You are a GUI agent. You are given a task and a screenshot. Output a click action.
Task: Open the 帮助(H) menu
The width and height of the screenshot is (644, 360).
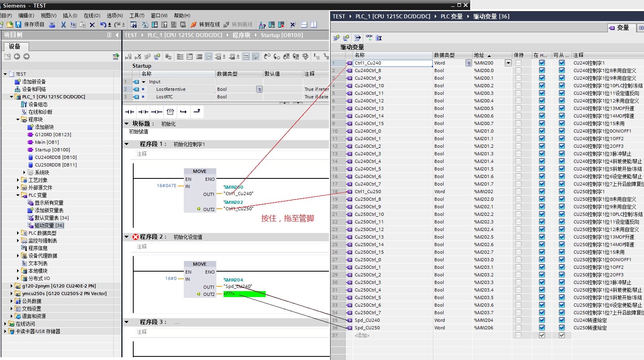(x=182, y=16)
